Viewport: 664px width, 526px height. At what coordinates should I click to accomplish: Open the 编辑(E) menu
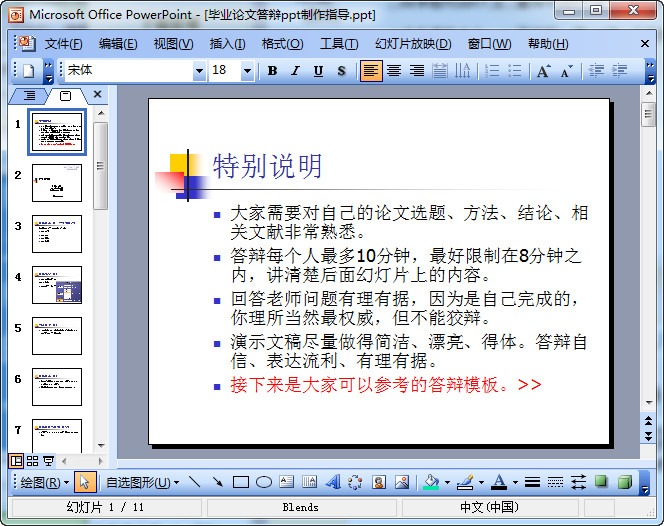point(118,44)
